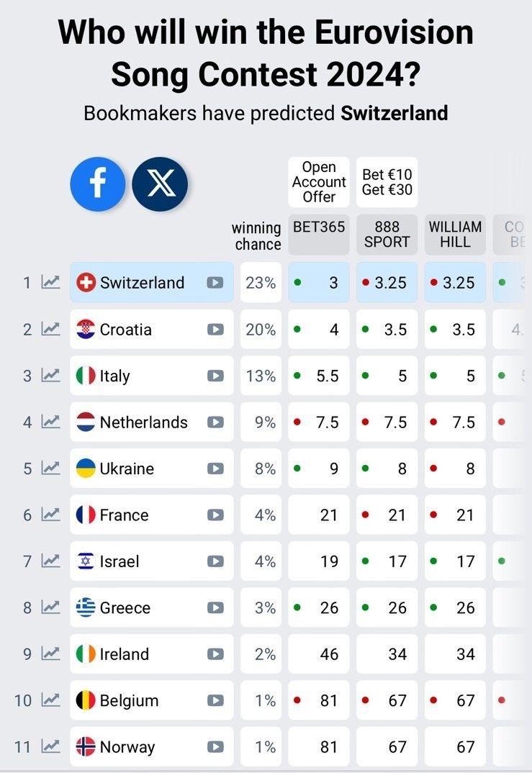This screenshot has width=532, height=773.
Task: Click Croatia's 888 Sport odds 3.5
Action: tap(387, 330)
